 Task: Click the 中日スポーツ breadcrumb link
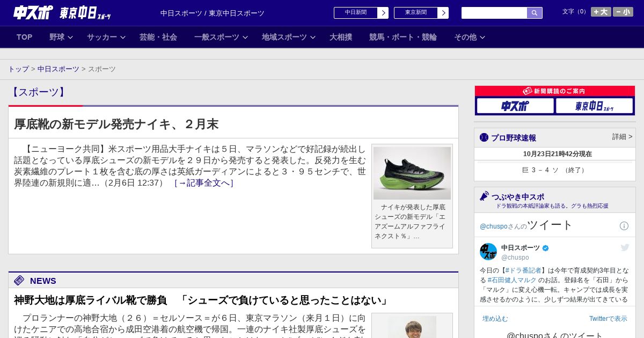pos(58,69)
